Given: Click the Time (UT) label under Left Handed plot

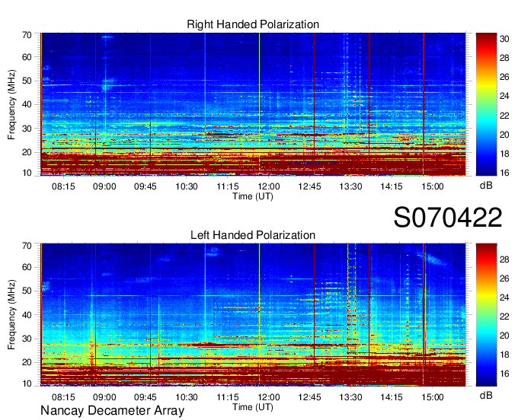Looking at the screenshot, I should point(253,407).
